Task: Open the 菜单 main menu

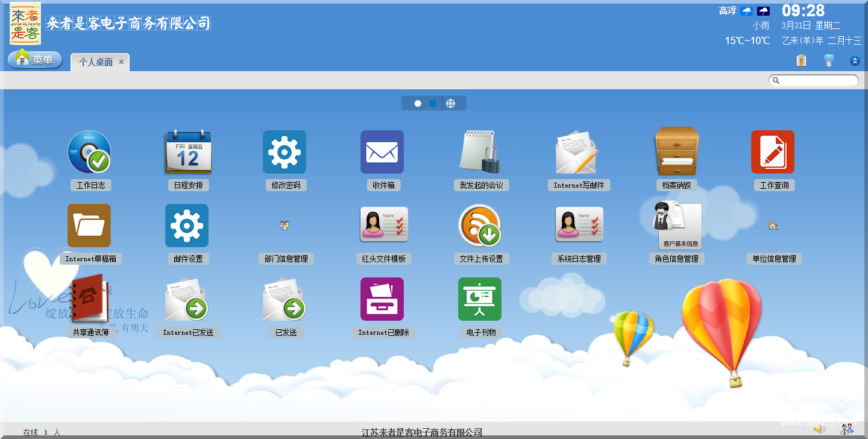Action: coord(35,60)
